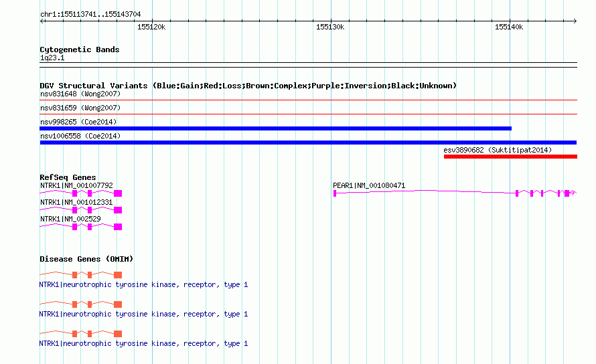Image resolution: width=596 pixels, height=364 pixels.
Task: Click the Disease Genes (OMIM) track heading
Action: pyautogui.click(x=86, y=259)
